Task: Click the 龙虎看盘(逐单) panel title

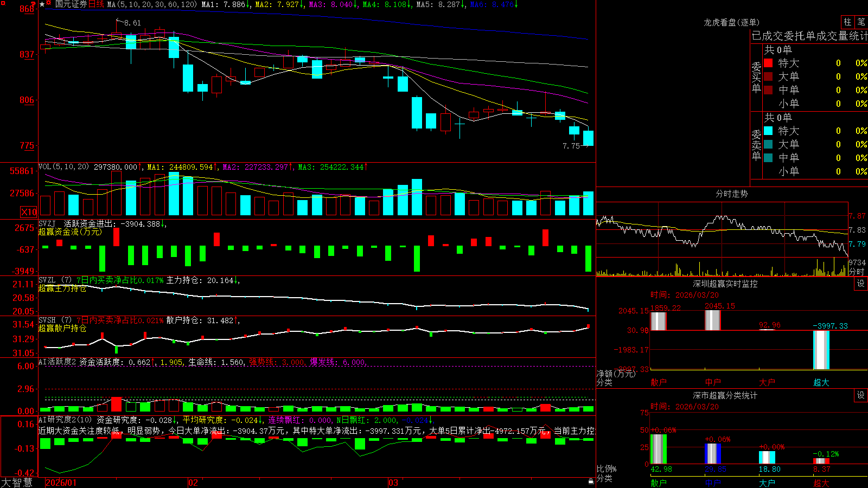Action: tap(731, 22)
